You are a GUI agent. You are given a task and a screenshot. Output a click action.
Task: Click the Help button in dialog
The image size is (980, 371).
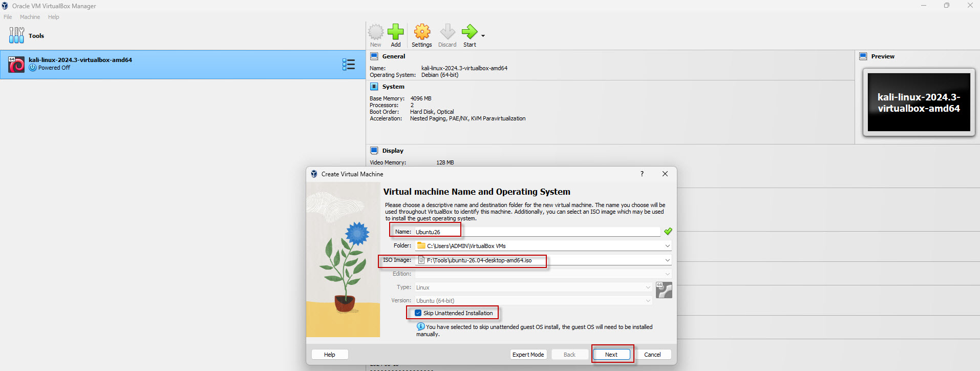click(330, 355)
